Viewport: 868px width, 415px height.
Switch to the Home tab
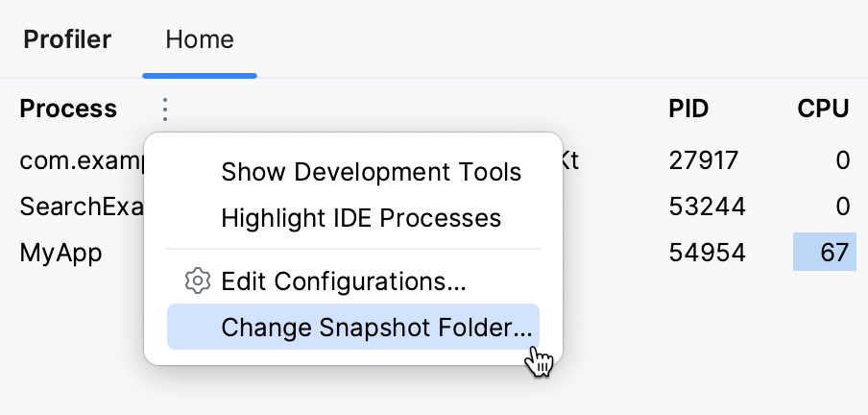pos(199,39)
